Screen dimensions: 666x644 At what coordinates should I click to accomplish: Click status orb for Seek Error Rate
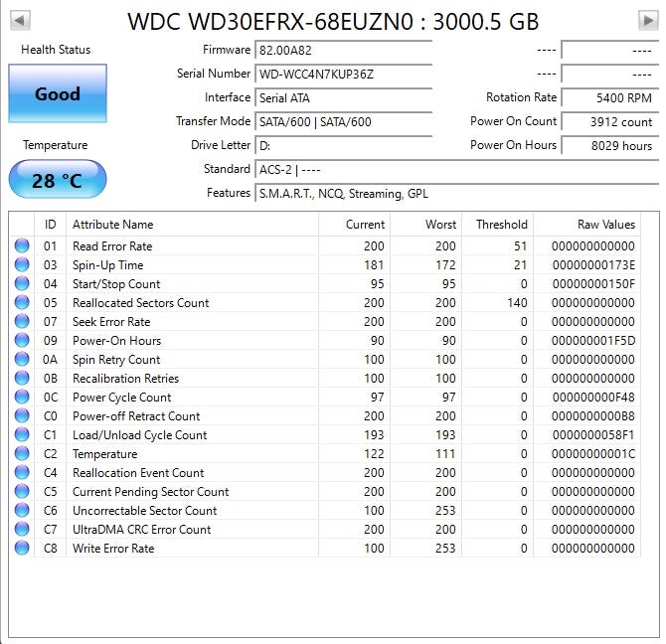pyautogui.click(x=22, y=321)
